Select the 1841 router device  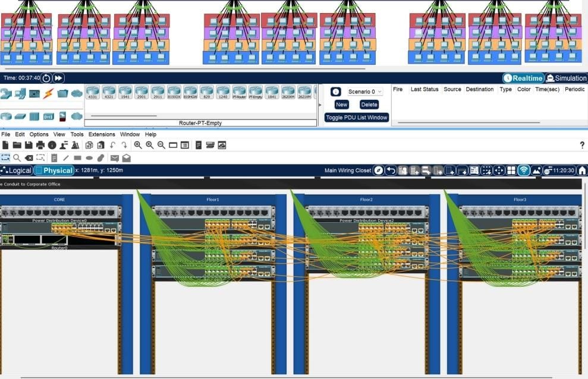(x=272, y=92)
